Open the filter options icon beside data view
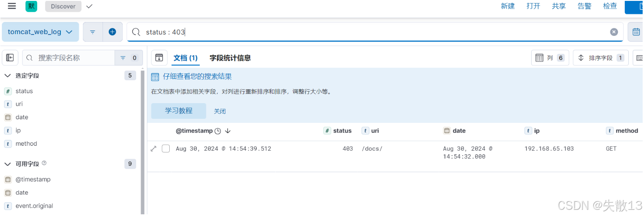The height and width of the screenshot is (217, 644). (93, 32)
